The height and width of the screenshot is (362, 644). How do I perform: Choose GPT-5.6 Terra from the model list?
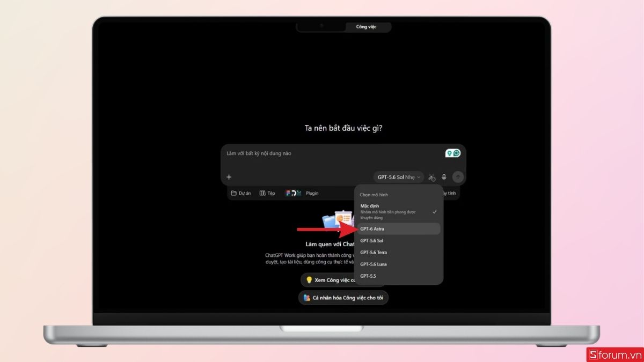click(399, 253)
